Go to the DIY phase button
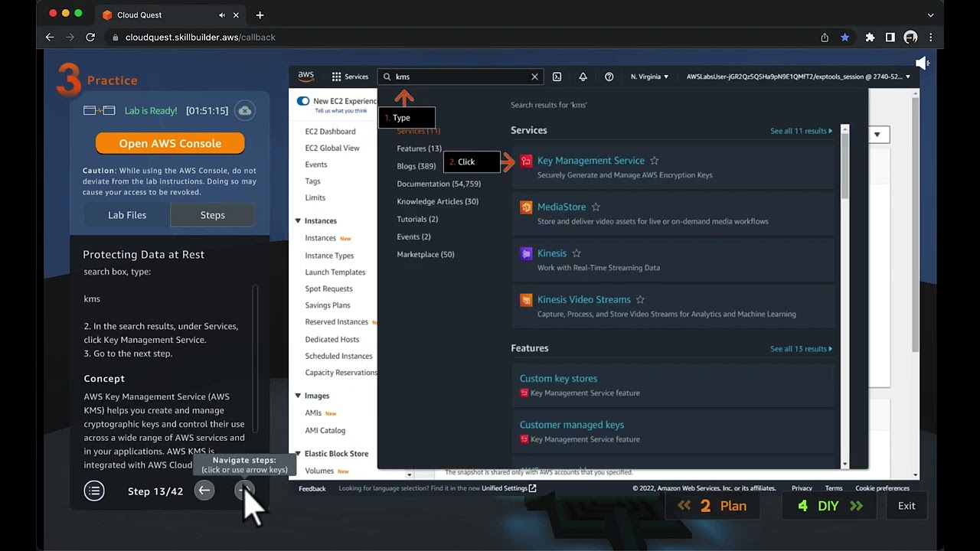Image resolution: width=980 pixels, height=551 pixels. click(x=830, y=506)
